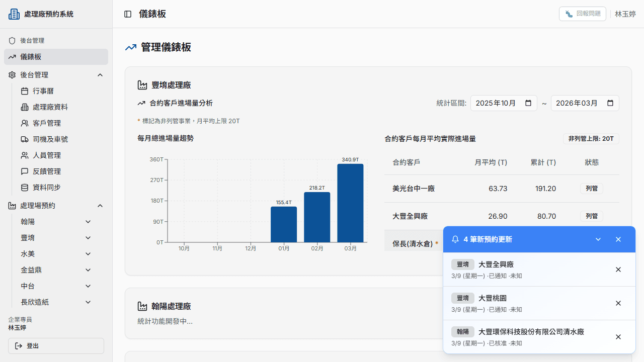The image size is (644, 362).
Task: Set start month field 2025年10月
Action: [x=504, y=103]
